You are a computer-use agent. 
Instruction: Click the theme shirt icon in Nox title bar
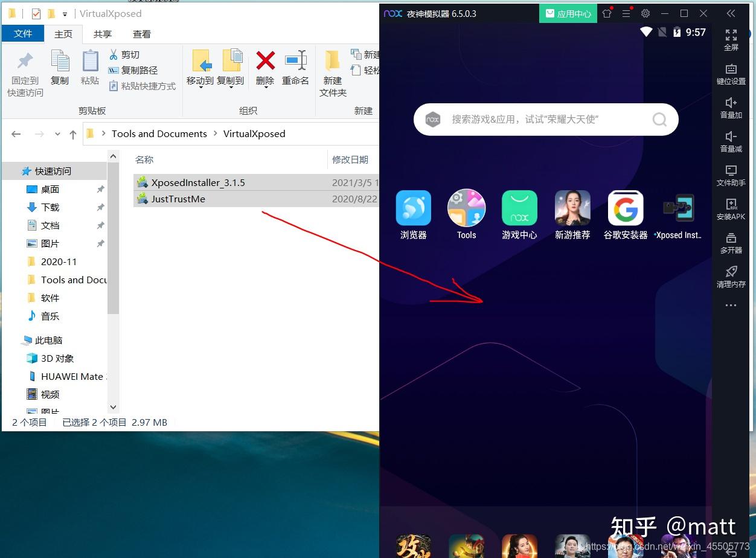(x=607, y=13)
